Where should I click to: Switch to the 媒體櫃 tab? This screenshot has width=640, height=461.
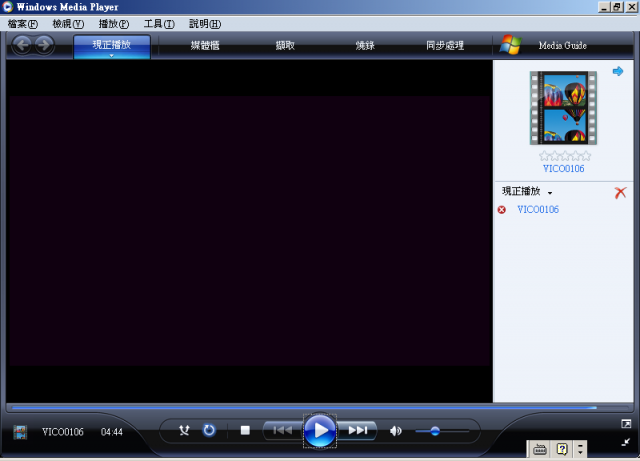pos(205,45)
